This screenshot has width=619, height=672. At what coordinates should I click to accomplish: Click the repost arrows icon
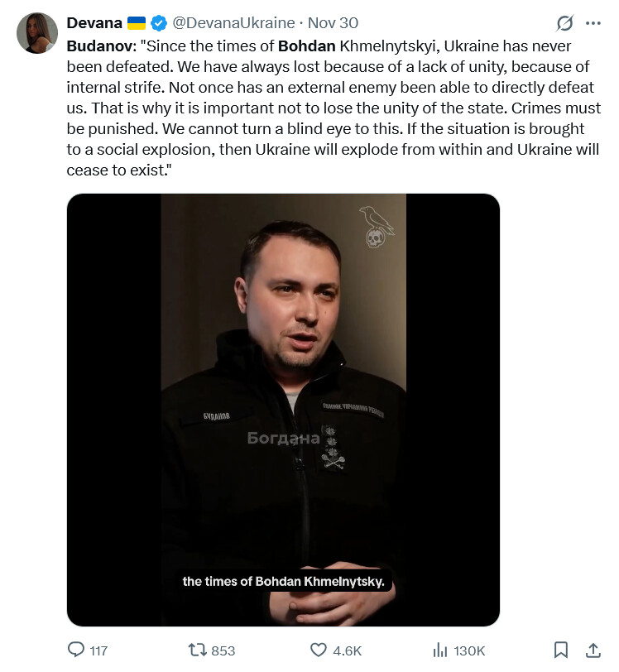198,650
